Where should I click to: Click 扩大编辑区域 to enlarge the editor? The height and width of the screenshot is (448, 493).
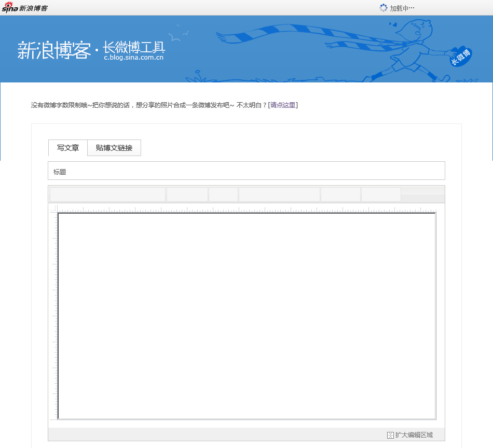pos(410,435)
